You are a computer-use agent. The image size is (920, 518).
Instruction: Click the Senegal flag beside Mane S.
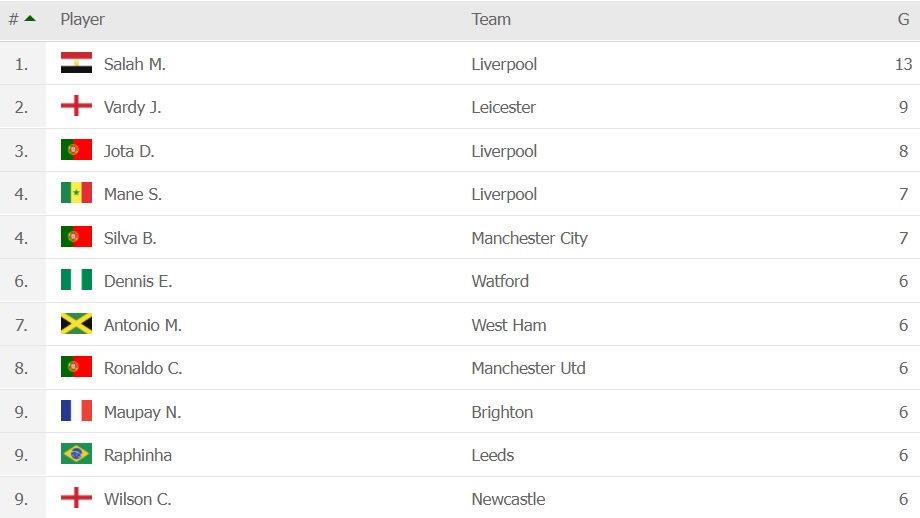[x=76, y=194]
